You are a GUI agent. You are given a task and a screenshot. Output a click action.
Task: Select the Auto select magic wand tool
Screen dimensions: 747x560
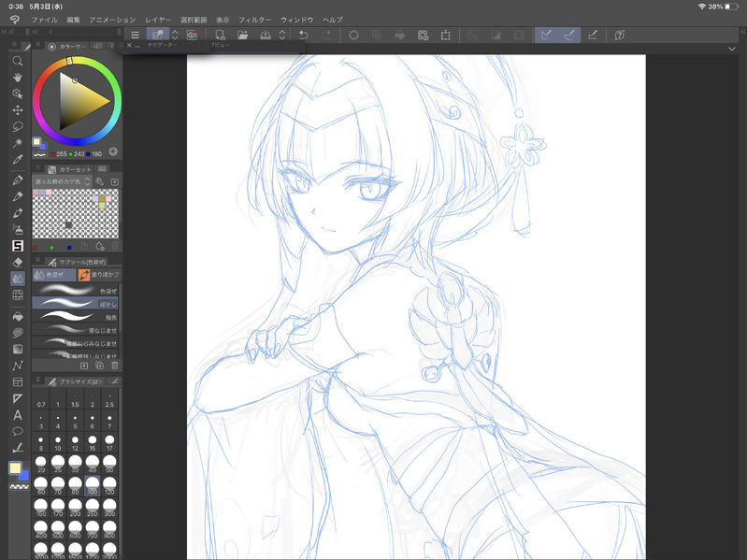18,142
